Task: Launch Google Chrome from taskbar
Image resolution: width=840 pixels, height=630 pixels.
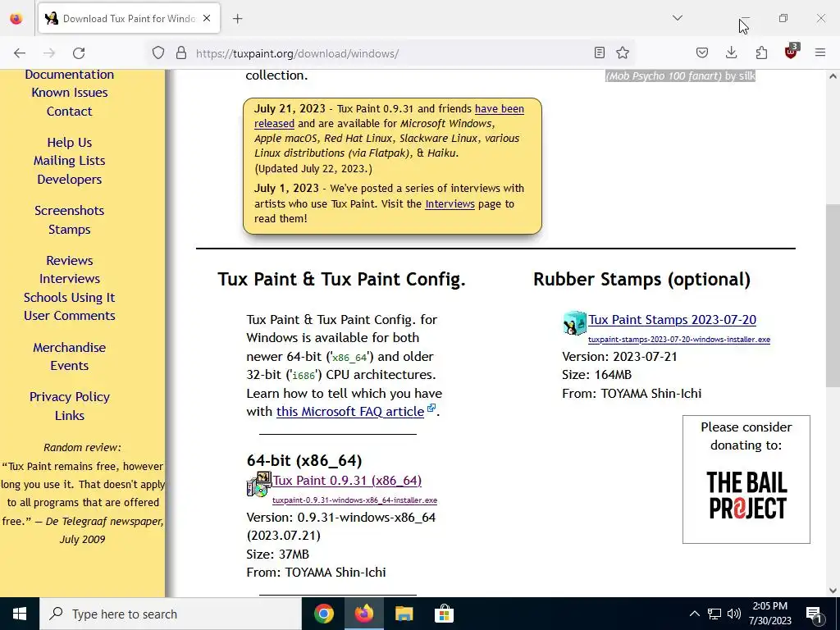Action: click(x=323, y=614)
